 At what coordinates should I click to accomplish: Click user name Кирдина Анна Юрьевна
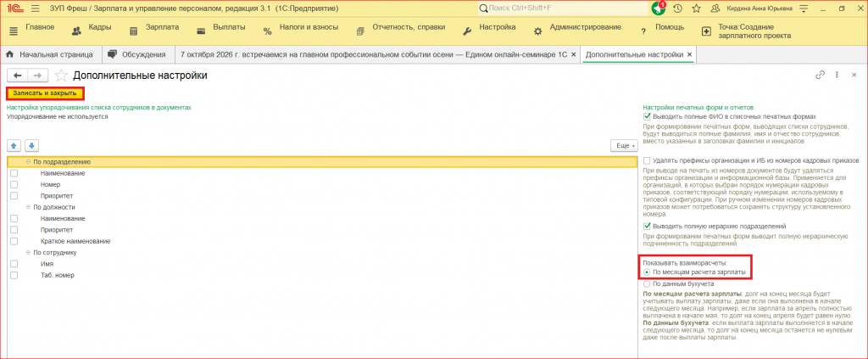pyautogui.click(x=760, y=8)
